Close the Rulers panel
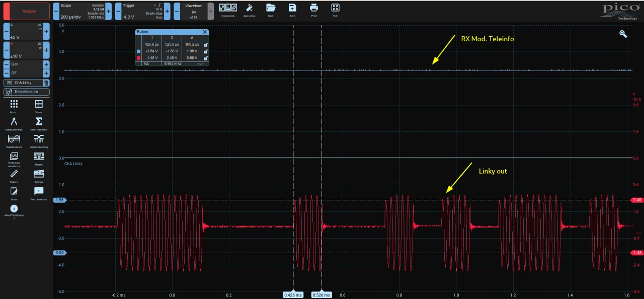The height and width of the screenshot is (299, 644). tap(205, 32)
